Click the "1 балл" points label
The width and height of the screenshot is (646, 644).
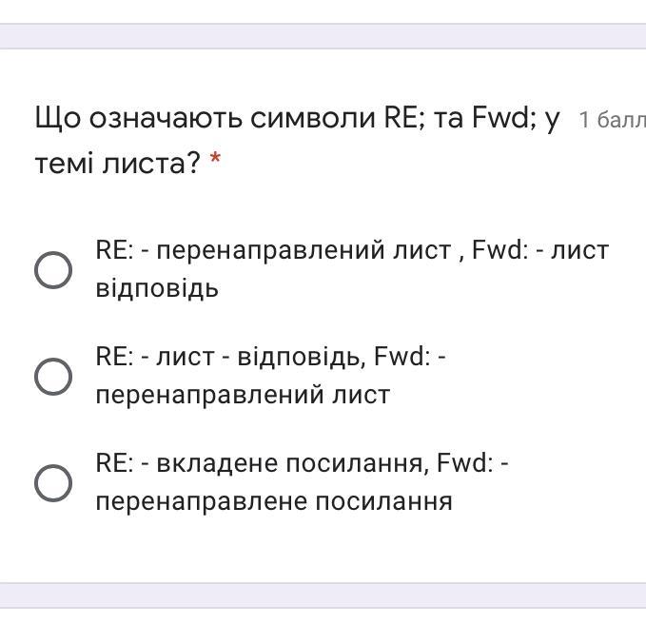pos(611,121)
